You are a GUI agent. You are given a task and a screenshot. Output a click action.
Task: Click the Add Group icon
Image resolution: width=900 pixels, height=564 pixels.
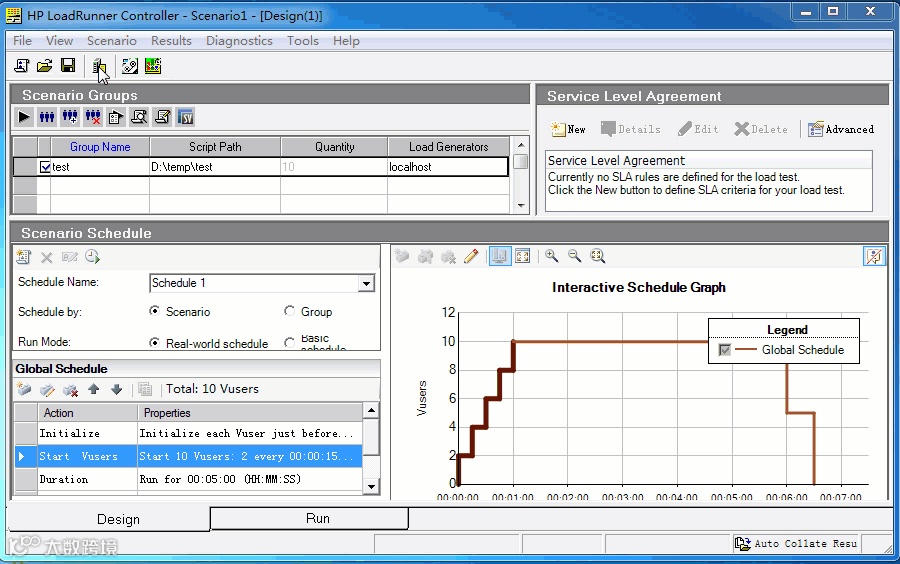point(70,118)
